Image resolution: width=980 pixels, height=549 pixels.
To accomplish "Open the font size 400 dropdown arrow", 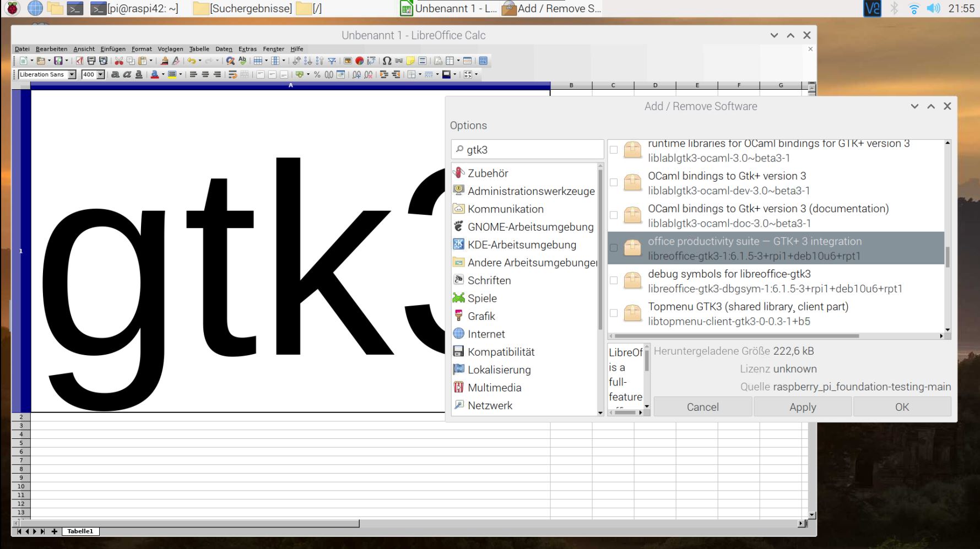I will 101,74.
